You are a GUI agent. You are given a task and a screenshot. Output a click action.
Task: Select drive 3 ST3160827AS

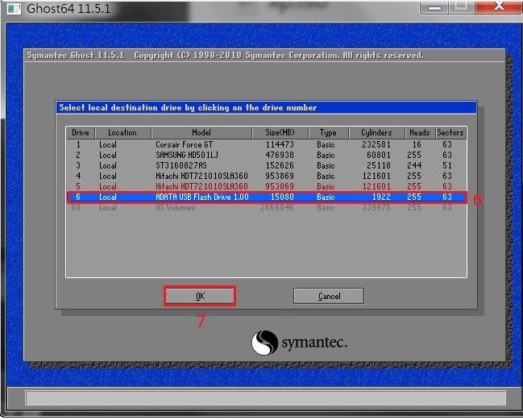266,165
